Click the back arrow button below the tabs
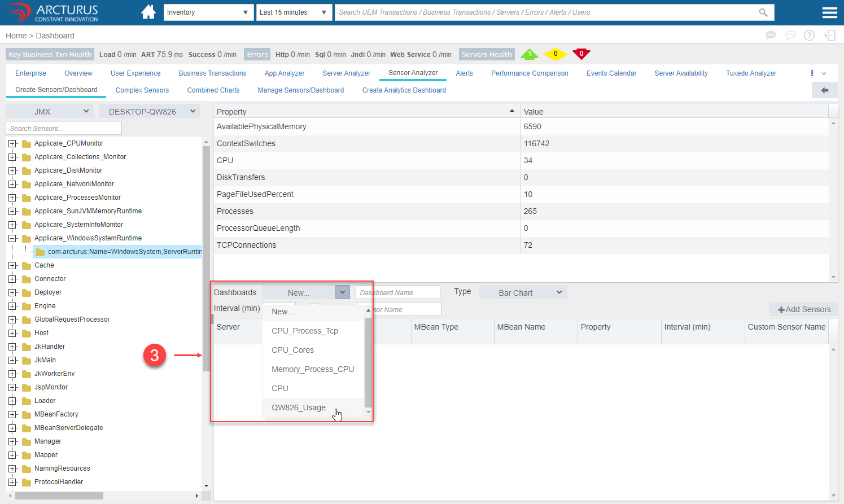 [x=824, y=90]
